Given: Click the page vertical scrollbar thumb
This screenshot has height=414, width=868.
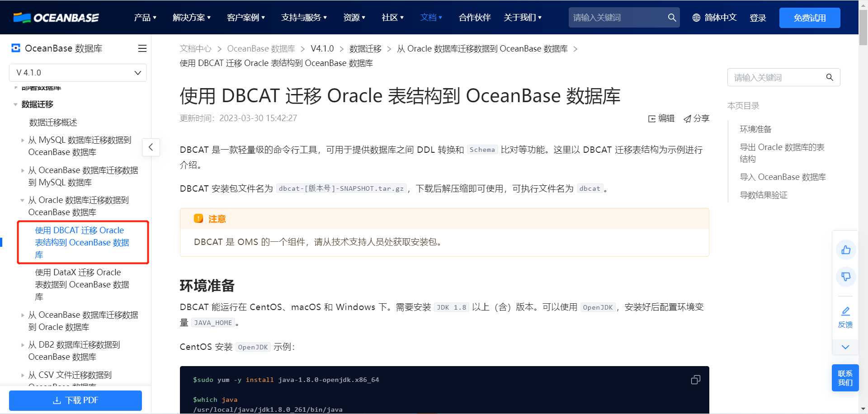Looking at the screenshot, I should tap(863, 28).
